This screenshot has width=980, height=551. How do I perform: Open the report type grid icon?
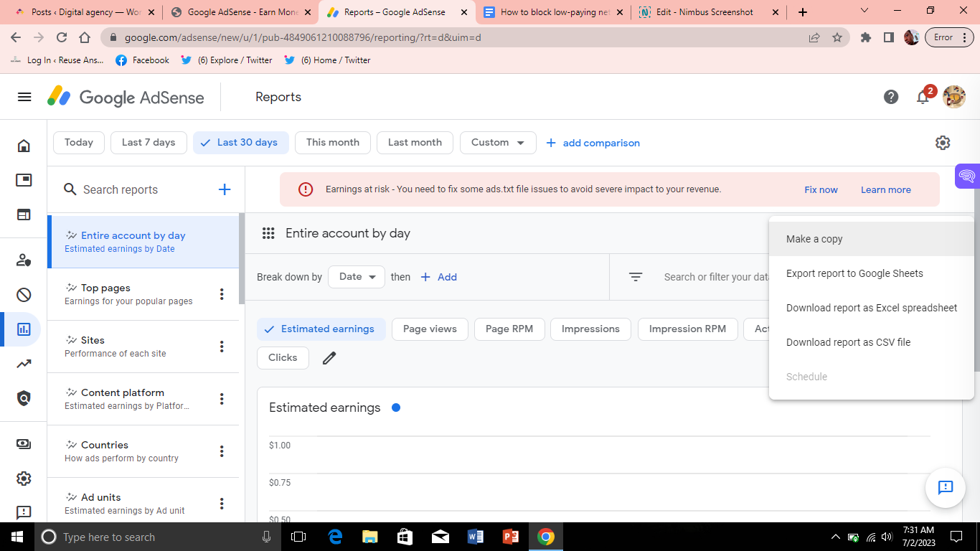(x=268, y=233)
